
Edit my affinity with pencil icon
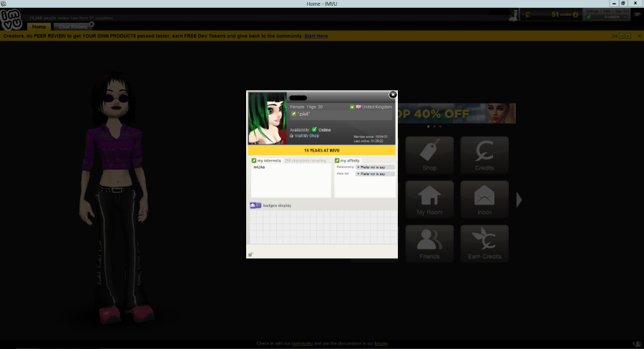[x=337, y=160]
